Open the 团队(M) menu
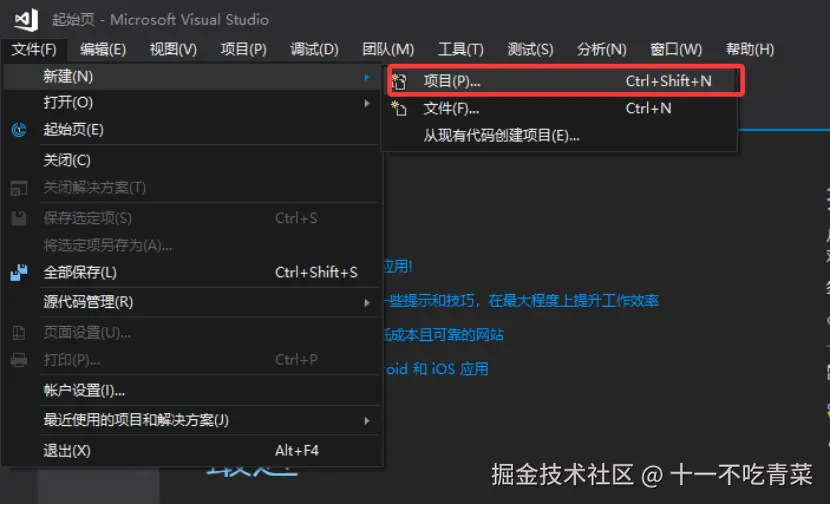The width and height of the screenshot is (830, 505). (x=388, y=50)
